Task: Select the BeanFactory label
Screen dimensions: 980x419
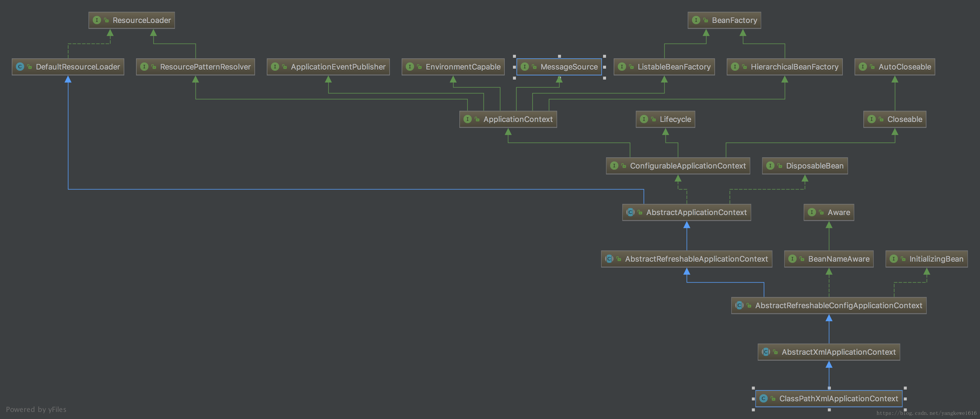Action: (x=735, y=20)
